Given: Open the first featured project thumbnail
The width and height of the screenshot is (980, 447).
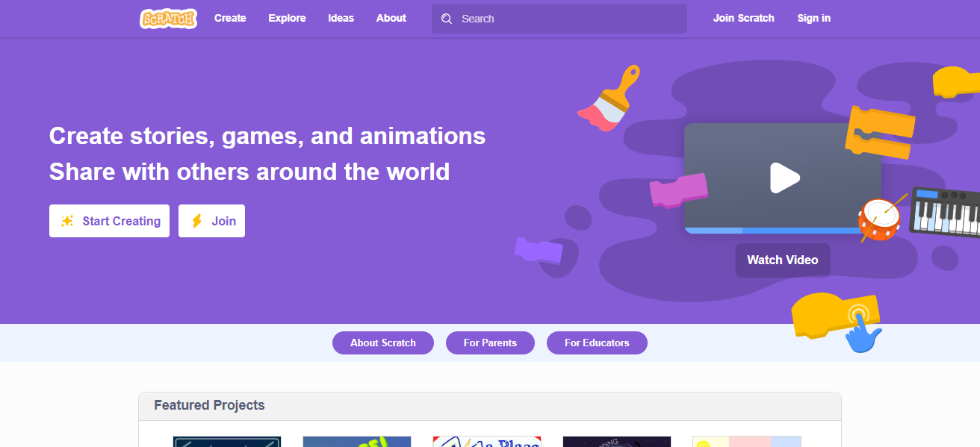Looking at the screenshot, I should point(227,442).
